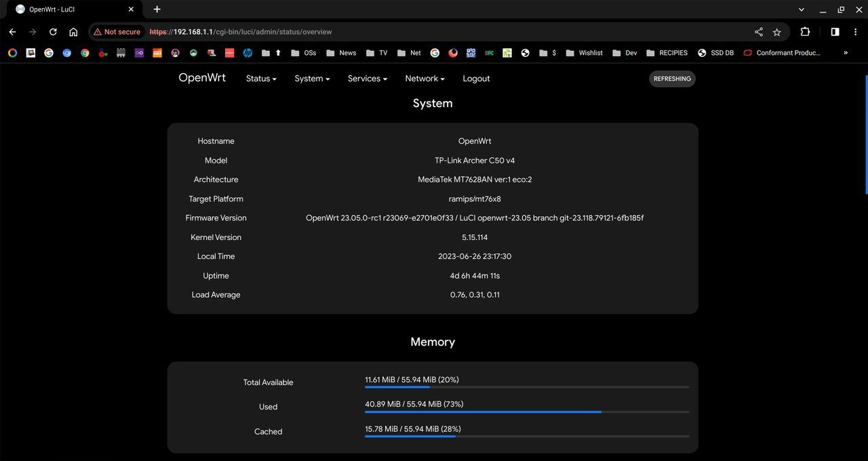Expand the RECIPIES bookmarks folder
The width and height of the screenshot is (868, 461).
click(667, 53)
